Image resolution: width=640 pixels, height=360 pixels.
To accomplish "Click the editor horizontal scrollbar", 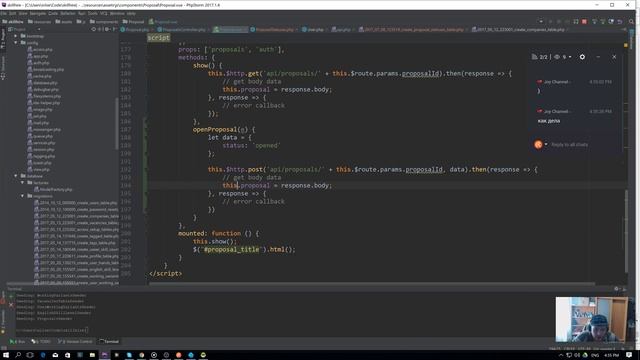I will coord(371,284).
